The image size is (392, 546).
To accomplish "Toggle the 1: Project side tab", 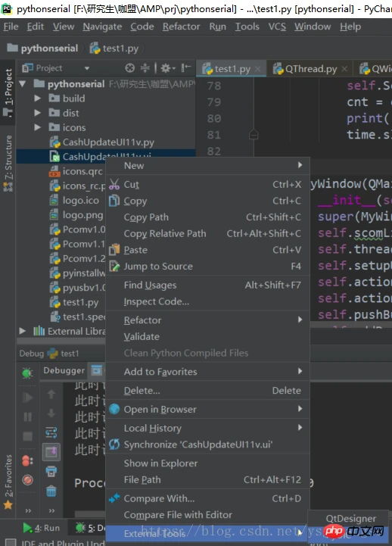I will [8, 92].
